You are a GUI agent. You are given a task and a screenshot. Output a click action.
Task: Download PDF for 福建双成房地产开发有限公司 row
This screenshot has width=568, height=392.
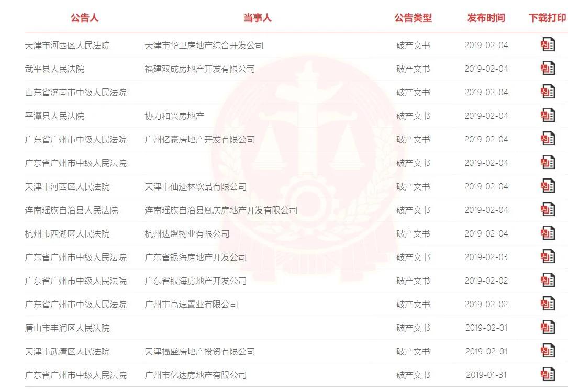[x=548, y=68]
